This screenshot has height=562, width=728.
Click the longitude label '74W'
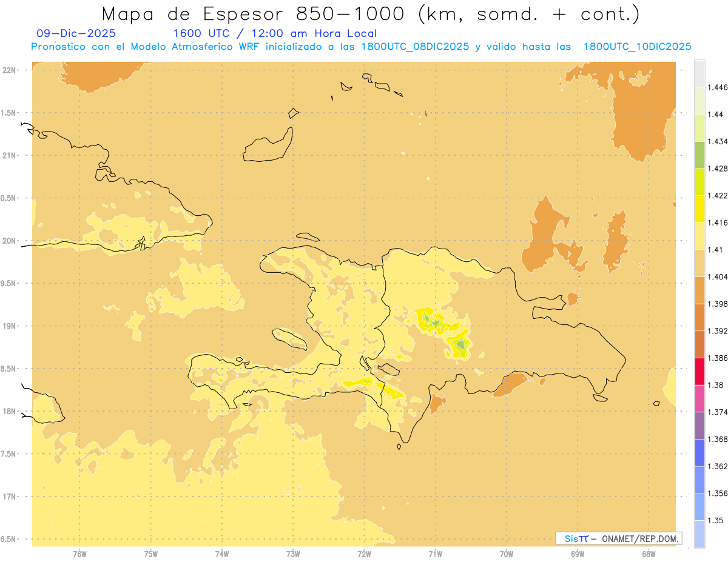[222, 554]
